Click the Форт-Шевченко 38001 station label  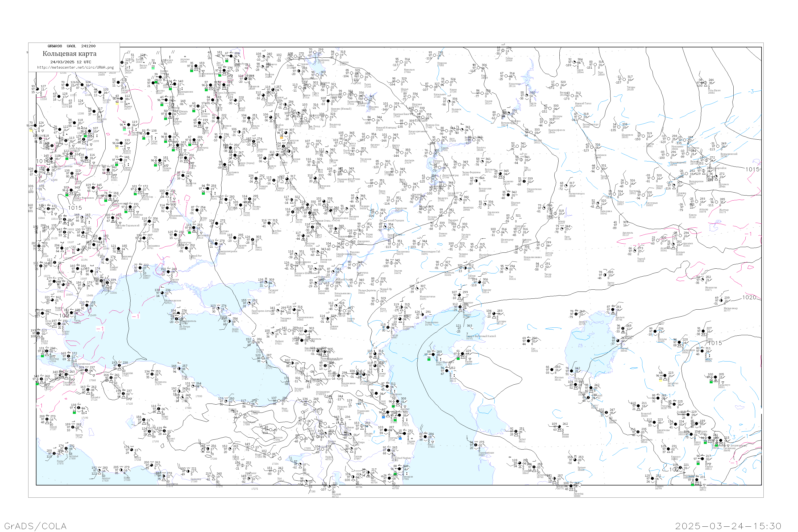pos(444,363)
